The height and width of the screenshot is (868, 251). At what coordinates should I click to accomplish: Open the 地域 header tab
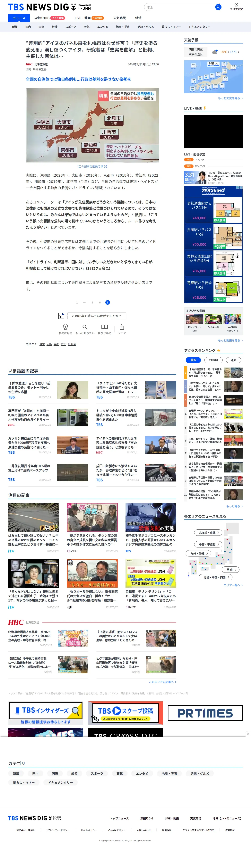click(138, 18)
